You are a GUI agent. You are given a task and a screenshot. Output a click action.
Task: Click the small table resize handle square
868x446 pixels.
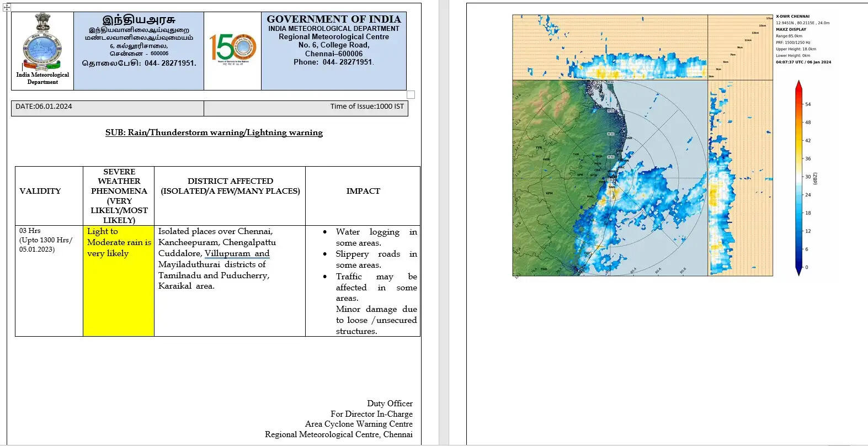(411, 94)
